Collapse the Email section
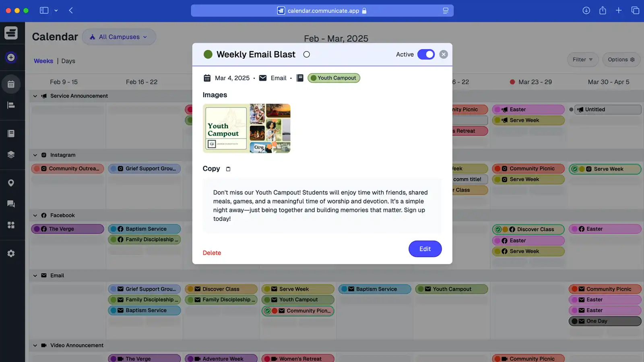Viewport: 644px width, 362px height. [35, 276]
